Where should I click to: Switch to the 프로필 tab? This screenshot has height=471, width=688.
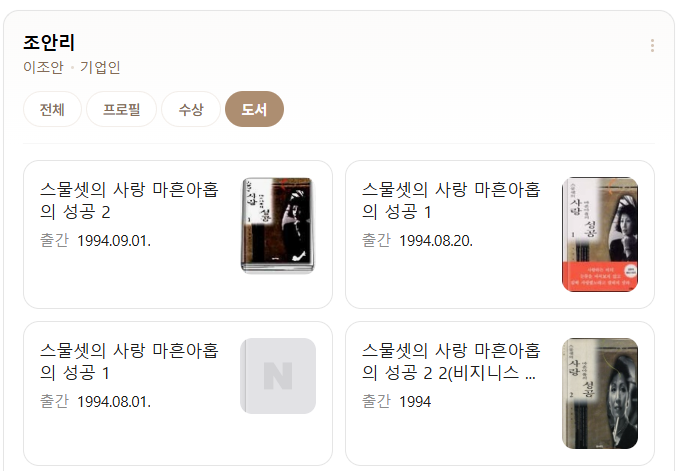(122, 109)
